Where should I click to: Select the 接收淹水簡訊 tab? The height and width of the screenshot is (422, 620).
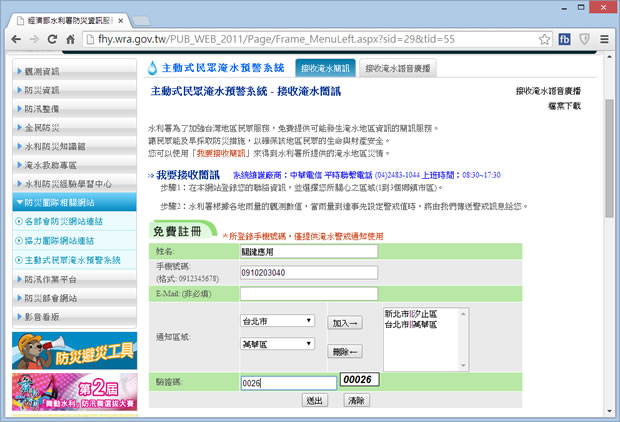point(324,69)
